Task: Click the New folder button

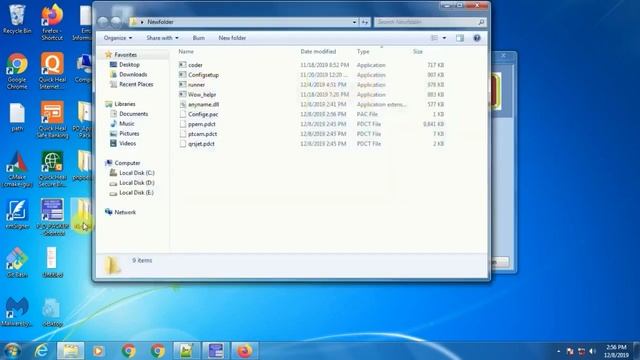Action: pyautogui.click(x=232, y=38)
